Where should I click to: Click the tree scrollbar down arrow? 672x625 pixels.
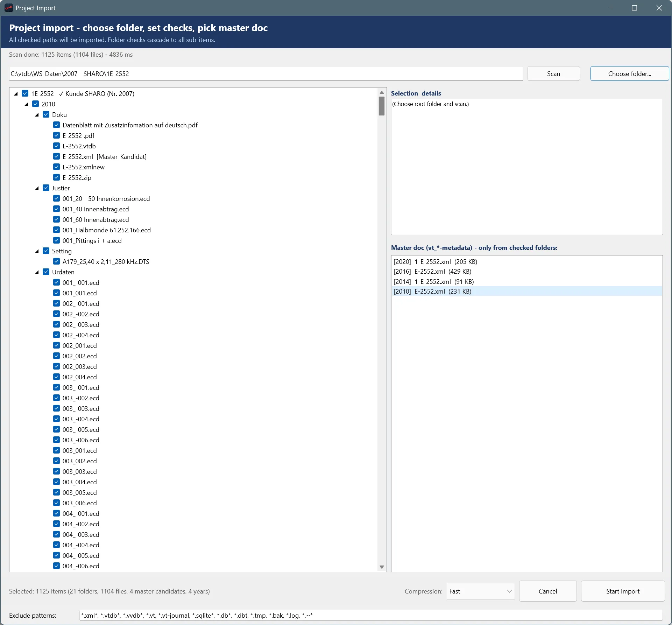[x=382, y=567]
